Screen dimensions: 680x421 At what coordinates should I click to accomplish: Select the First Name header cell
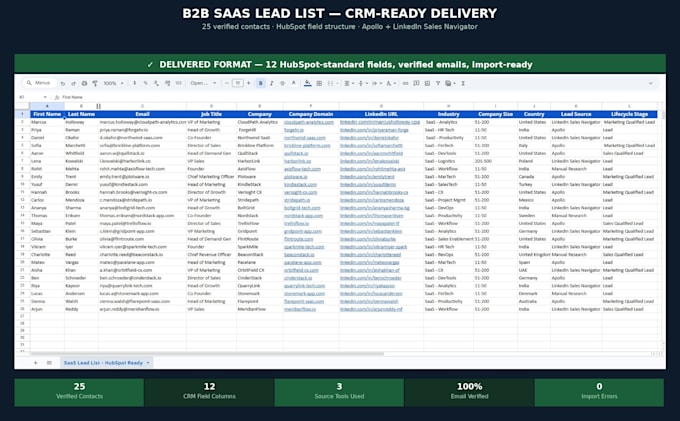click(47, 114)
